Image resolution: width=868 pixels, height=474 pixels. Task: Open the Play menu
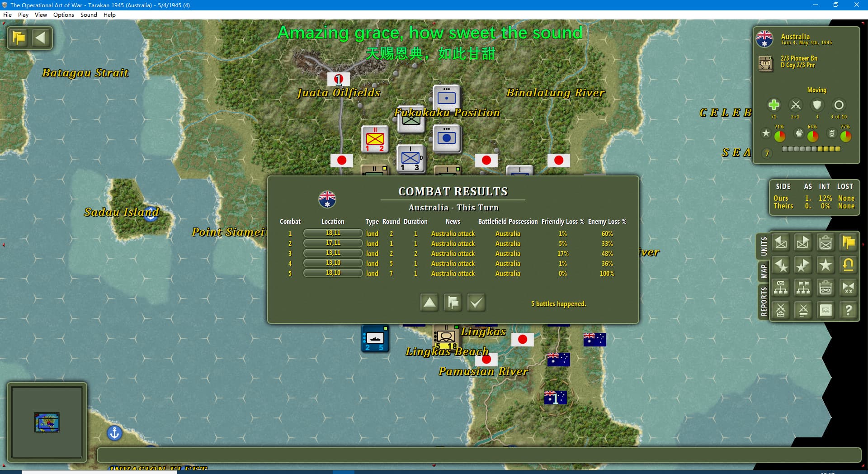(x=23, y=14)
